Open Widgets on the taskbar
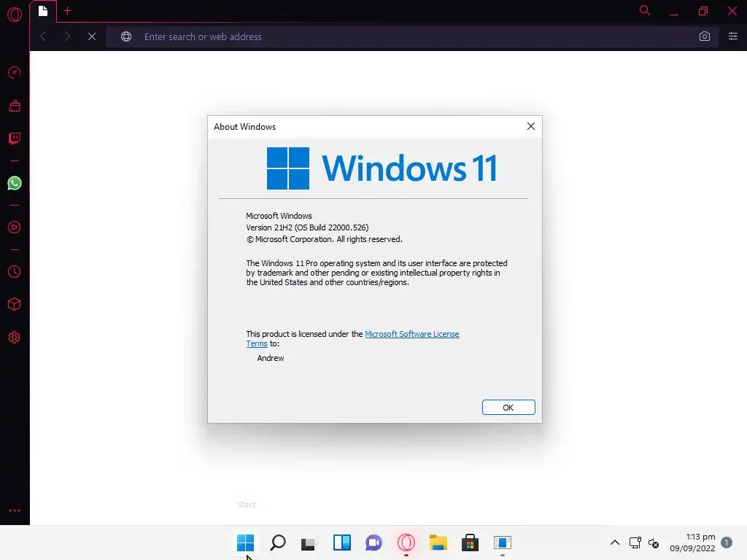Viewport: 747px width, 560px height. (x=342, y=542)
